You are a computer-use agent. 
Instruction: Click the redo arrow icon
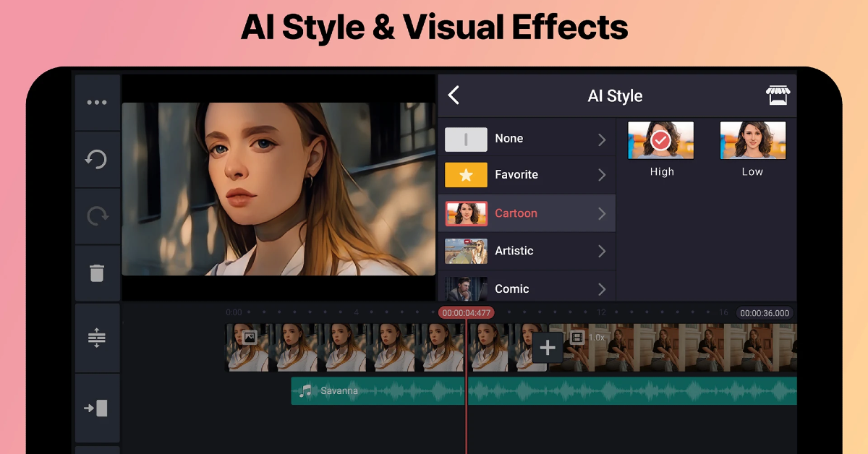[97, 215]
